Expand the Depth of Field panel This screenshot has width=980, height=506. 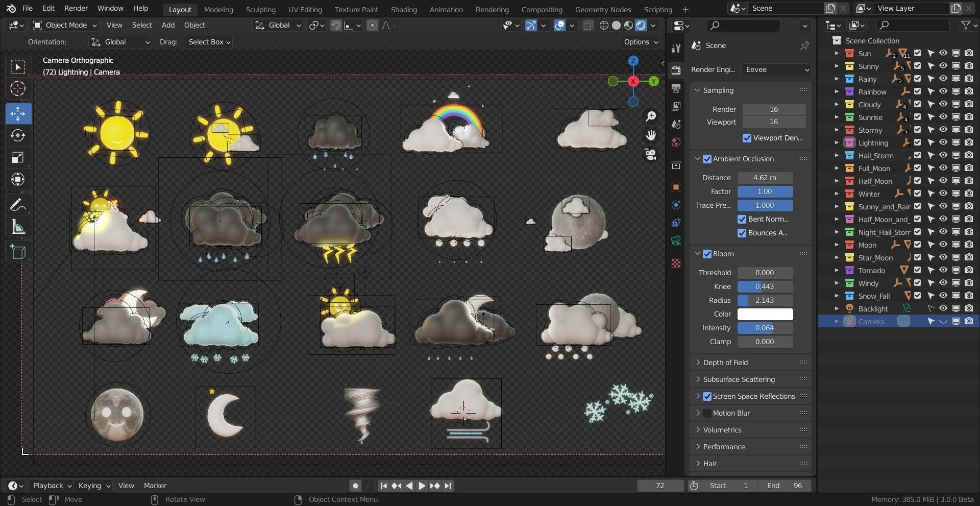725,363
